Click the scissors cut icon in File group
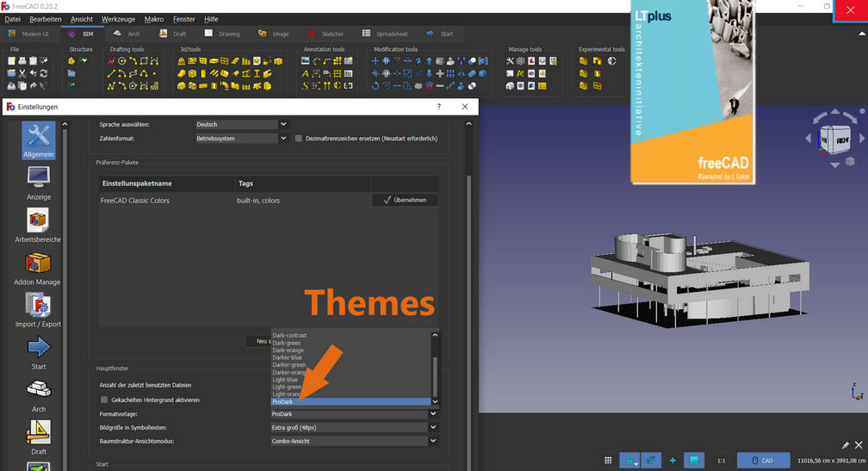868x471 pixels. click(x=22, y=73)
